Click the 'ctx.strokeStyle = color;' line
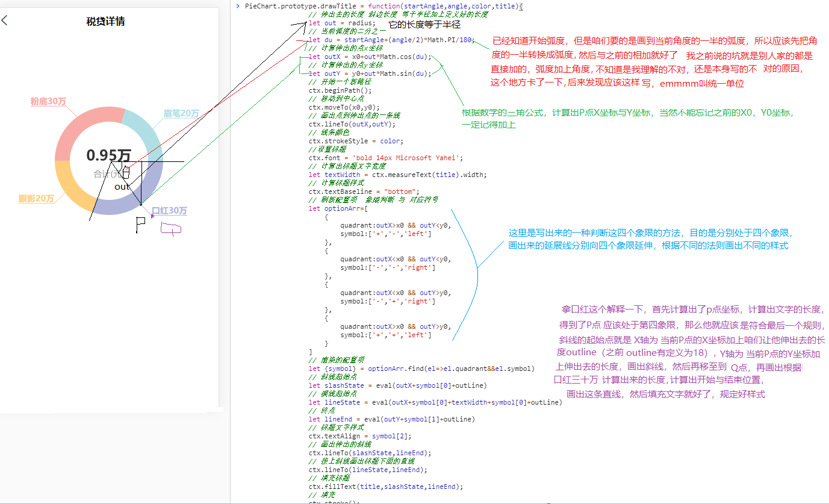 [x=356, y=141]
